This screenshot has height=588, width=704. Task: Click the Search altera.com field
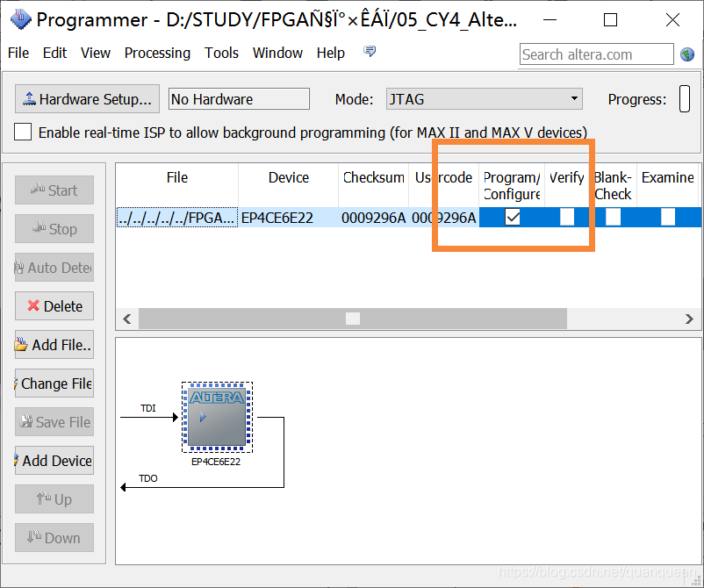click(597, 54)
